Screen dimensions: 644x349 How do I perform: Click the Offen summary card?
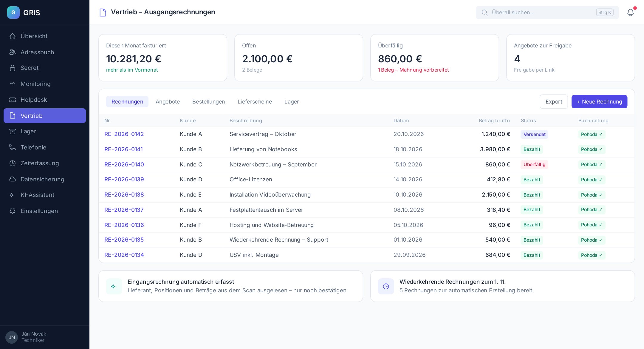point(298,58)
